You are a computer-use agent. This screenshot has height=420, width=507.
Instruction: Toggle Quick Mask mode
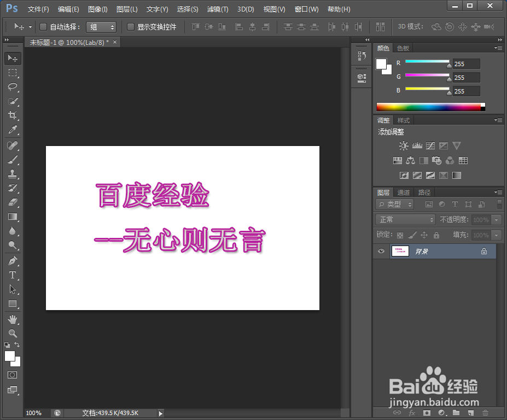12,375
